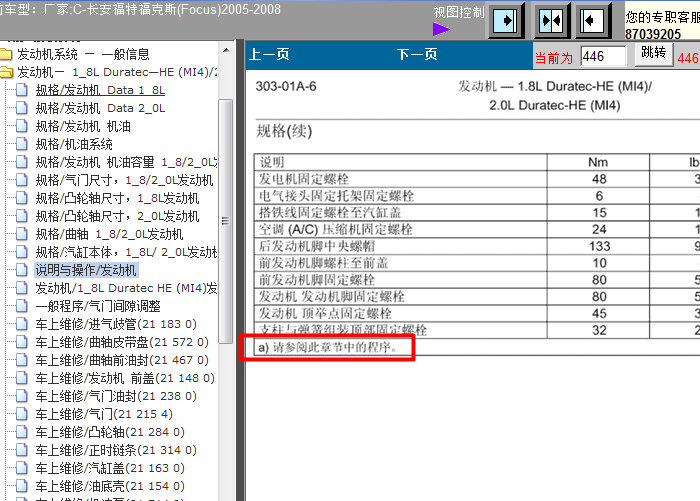Click 搭铁线固定螺栓至汽缸盖 table cell
Screen dimensions: 700x501
click(329, 213)
